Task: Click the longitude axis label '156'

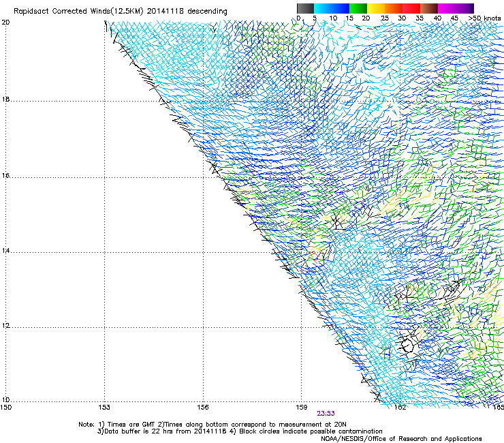Action: (203, 408)
